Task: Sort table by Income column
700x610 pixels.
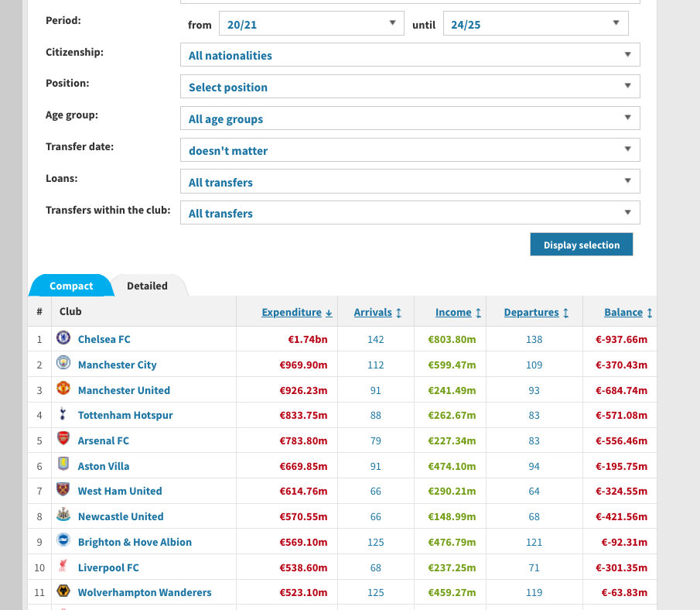Action: coord(458,313)
